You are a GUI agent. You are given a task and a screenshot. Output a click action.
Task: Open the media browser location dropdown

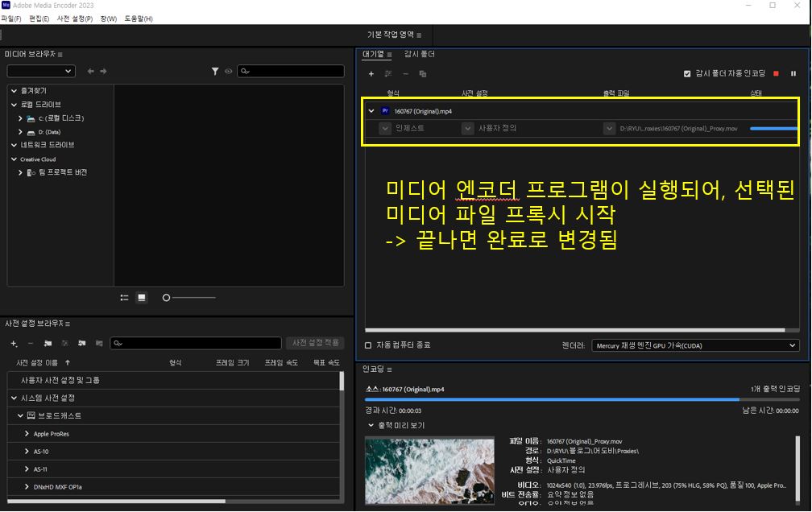click(x=41, y=71)
